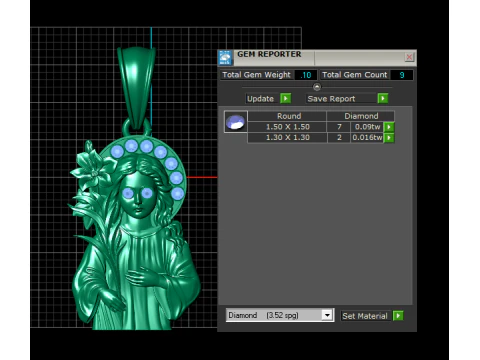
Task: Click the Total Gem Weight value .10
Action: 305,75
